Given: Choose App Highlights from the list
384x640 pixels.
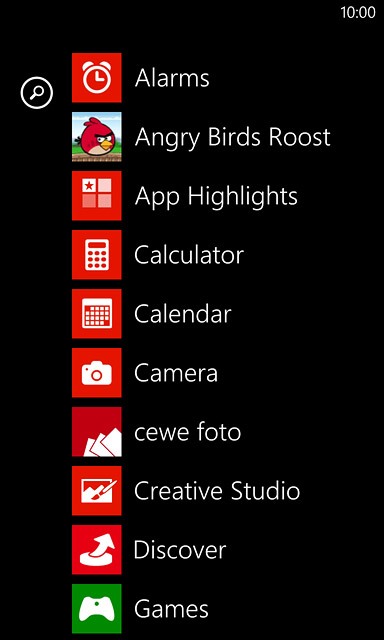Looking at the screenshot, I should (x=216, y=197).
